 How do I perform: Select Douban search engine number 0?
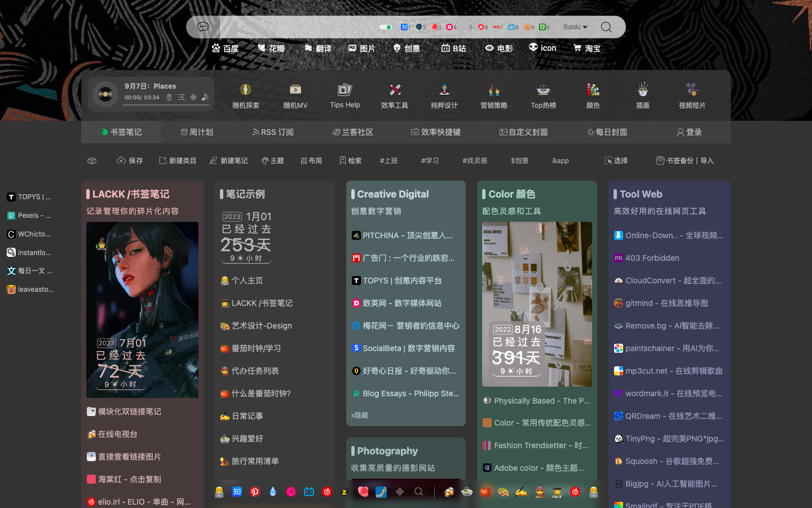point(544,27)
